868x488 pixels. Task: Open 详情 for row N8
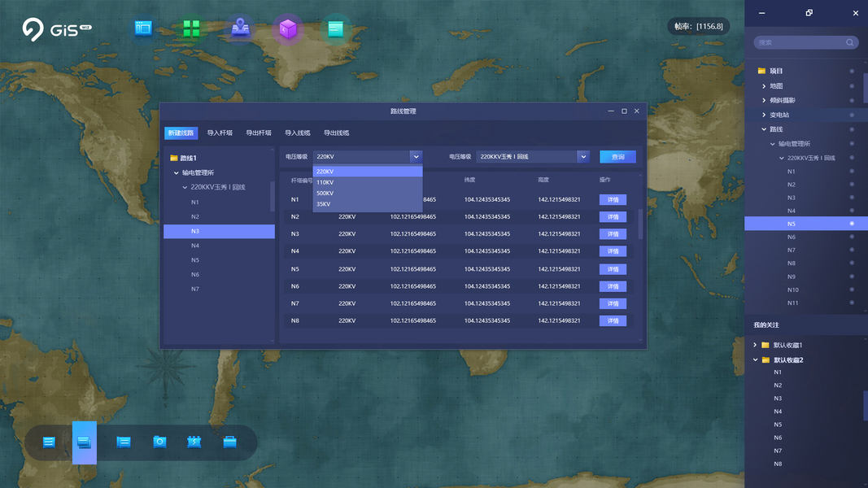click(613, 321)
